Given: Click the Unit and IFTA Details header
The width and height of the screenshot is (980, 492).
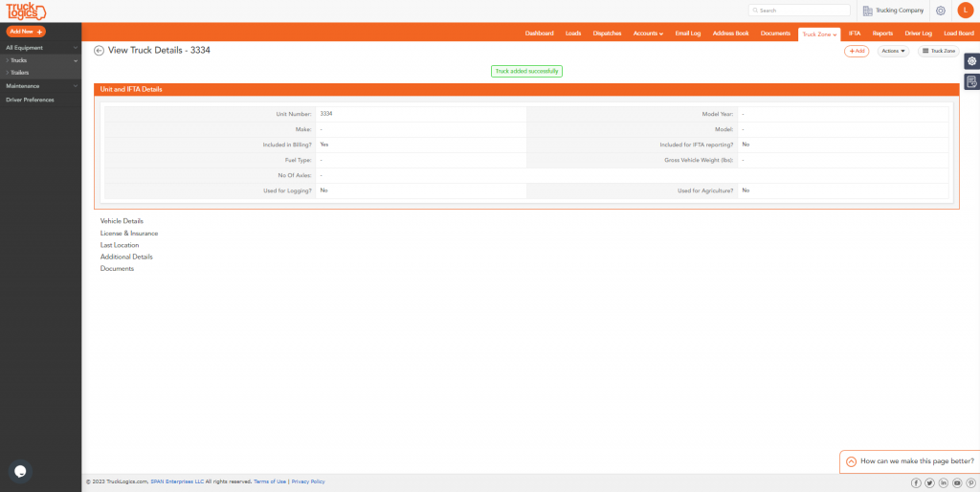Looking at the screenshot, I should 526,89.
